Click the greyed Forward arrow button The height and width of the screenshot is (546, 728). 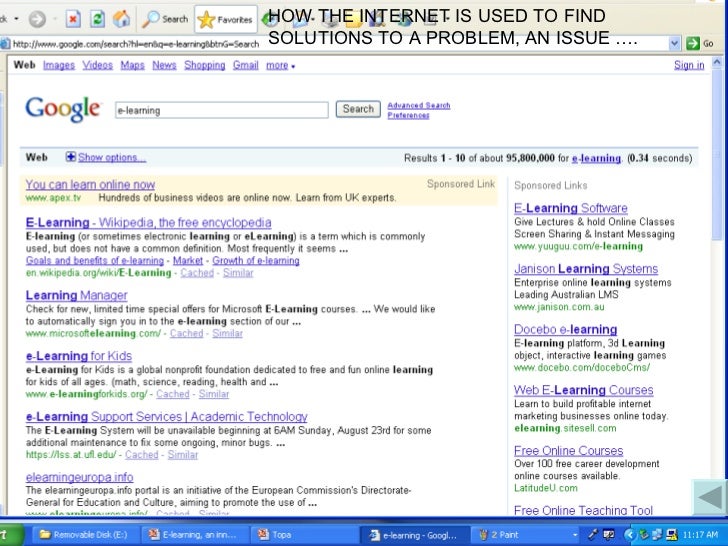(x=37, y=19)
